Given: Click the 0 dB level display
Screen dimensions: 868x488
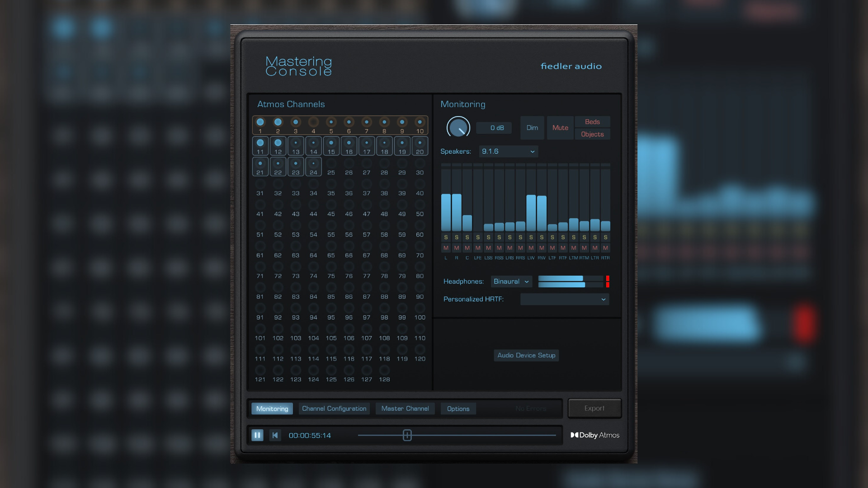Looking at the screenshot, I should (494, 127).
